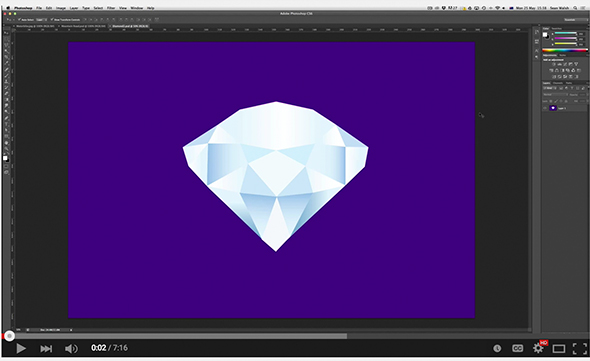Screen dimensions: 590x361
Task: Enter fullscreen video mode
Action: click(579, 349)
